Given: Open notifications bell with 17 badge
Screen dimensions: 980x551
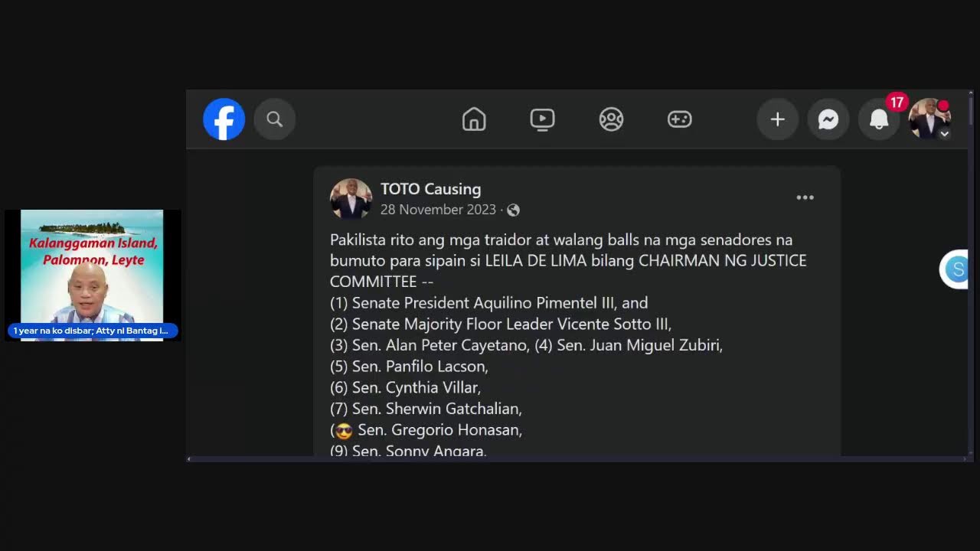Looking at the screenshot, I should tap(879, 119).
